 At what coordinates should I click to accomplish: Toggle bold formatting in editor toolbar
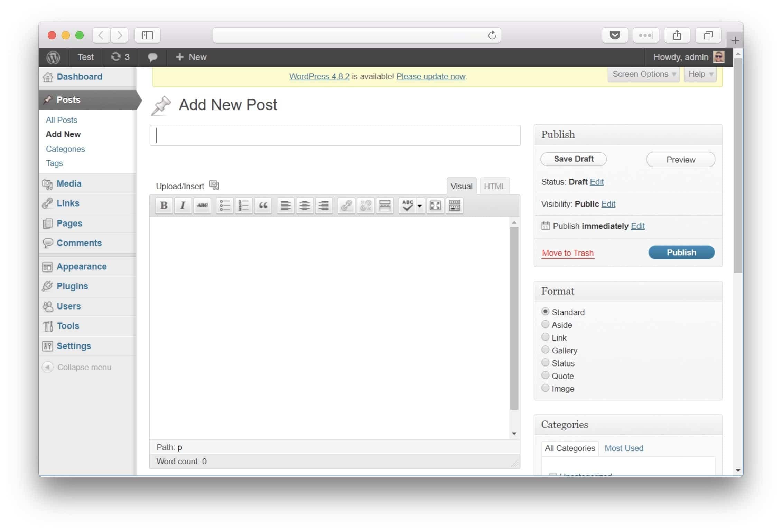[164, 206]
